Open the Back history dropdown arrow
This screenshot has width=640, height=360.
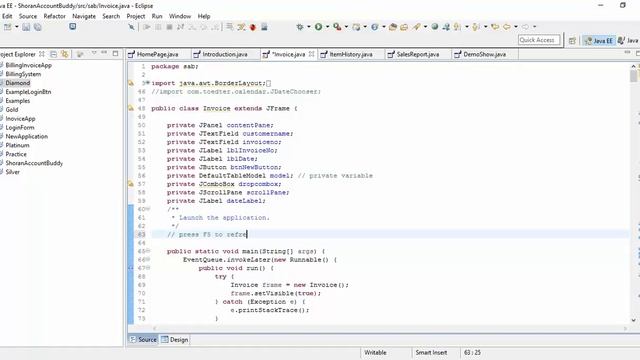(x=516, y=27)
